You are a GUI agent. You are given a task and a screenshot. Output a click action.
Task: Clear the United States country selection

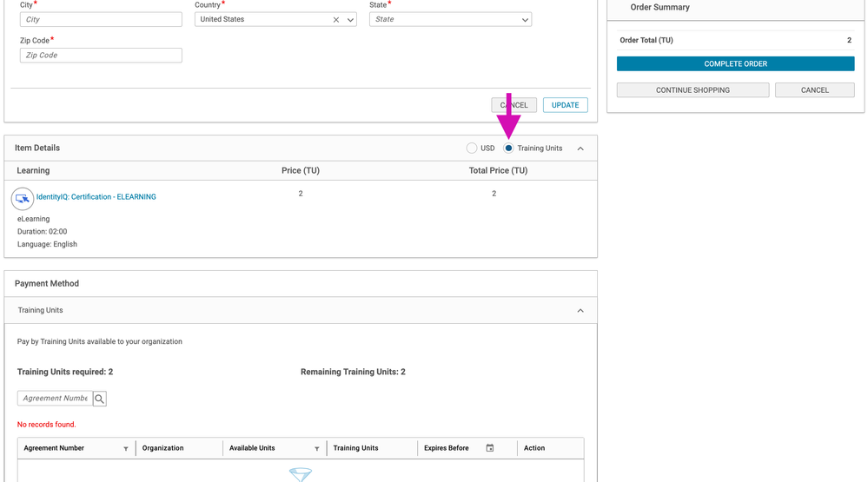[336, 20]
